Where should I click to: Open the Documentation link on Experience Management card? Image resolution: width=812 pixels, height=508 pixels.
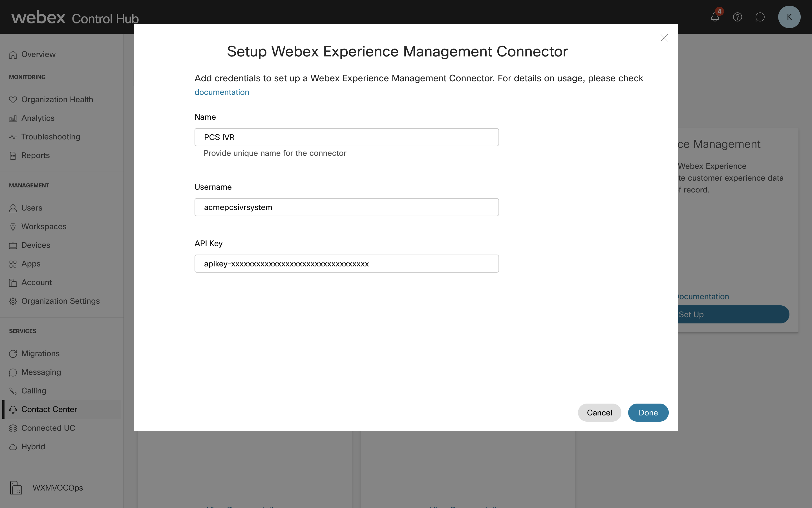(x=703, y=297)
